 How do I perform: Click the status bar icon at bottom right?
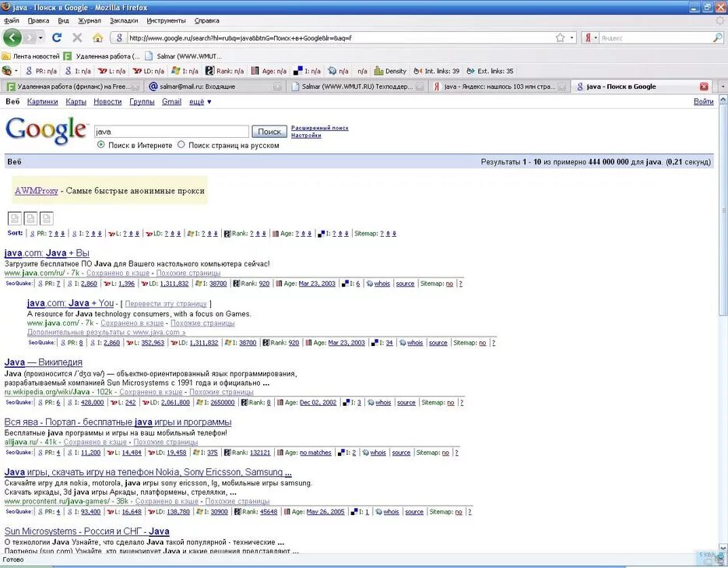click(720, 559)
